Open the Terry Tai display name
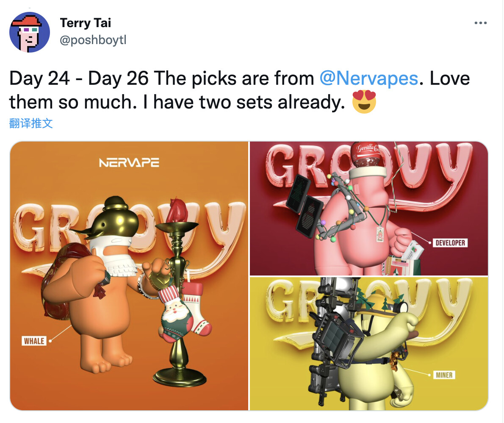Screen dimensions: 504x423 coord(86,23)
